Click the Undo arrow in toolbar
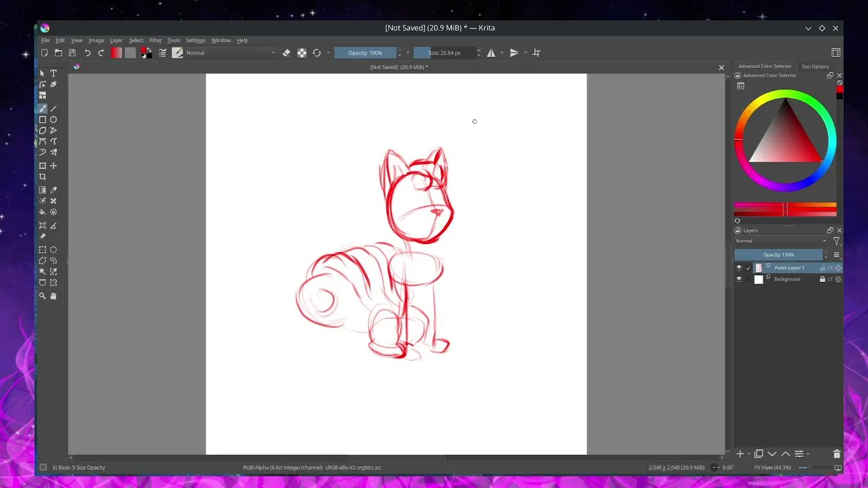The image size is (868, 488). (87, 53)
